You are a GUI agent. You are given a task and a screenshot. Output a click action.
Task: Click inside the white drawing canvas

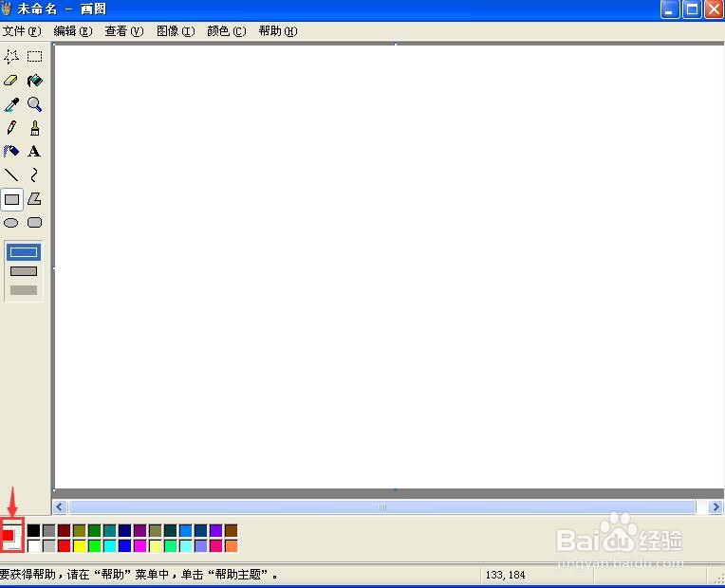point(388,266)
